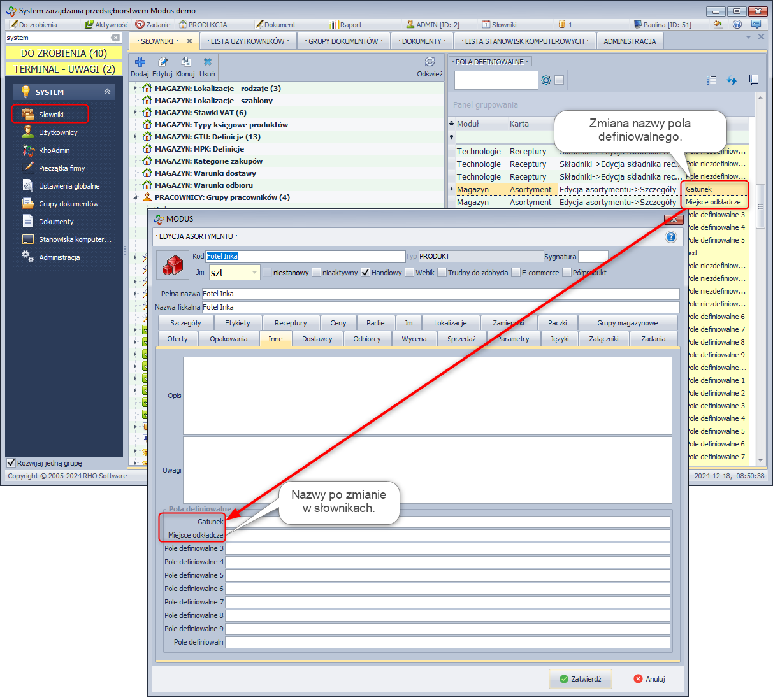Open the Użytkownicy sidebar item
The image size is (773, 700).
coord(57,132)
